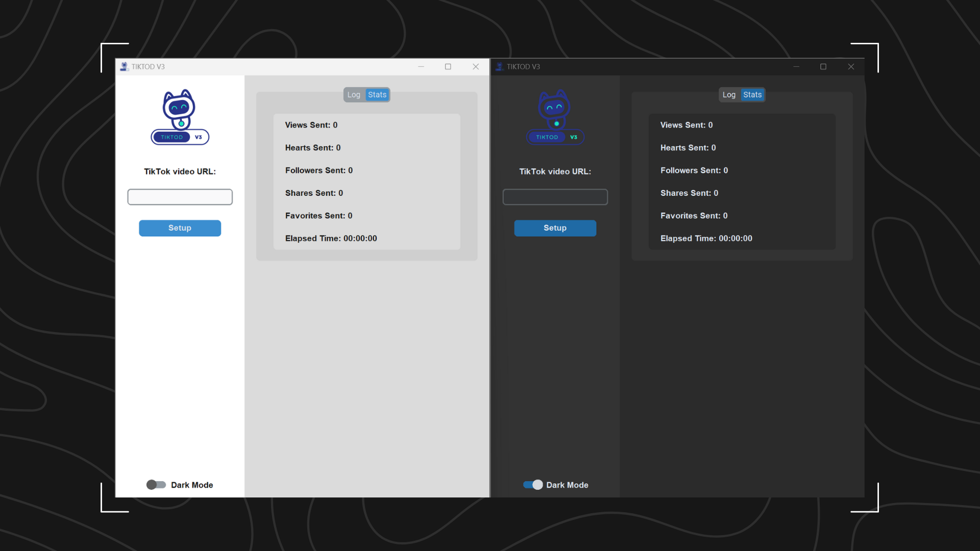This screenshot has height=551, width=980.
Task: Open Log tab in dark window
Action: [729, 95]
